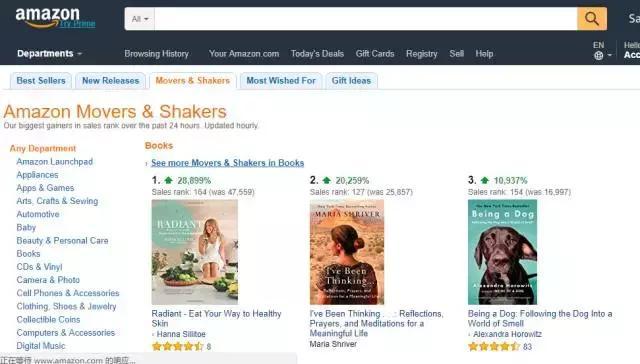Click the star rating under Being a Dog
Viewport: 640px width, 364px height.
tap(493, 346)
